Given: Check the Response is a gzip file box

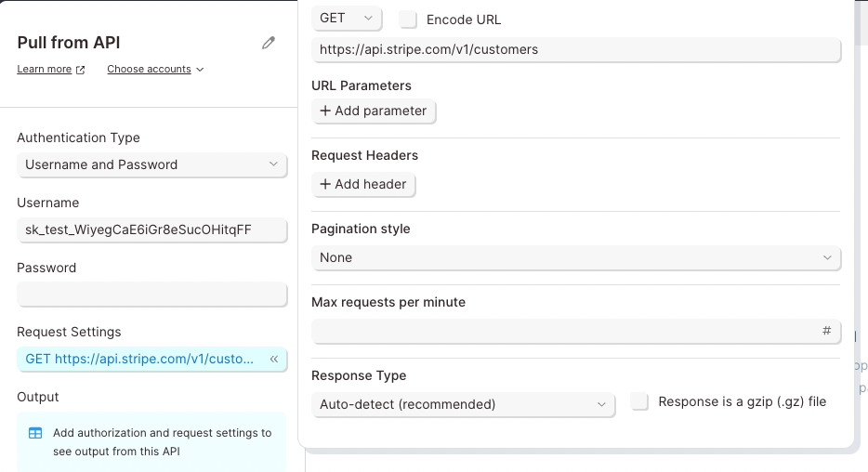Looking at the screenshot, I should point(639,402).
